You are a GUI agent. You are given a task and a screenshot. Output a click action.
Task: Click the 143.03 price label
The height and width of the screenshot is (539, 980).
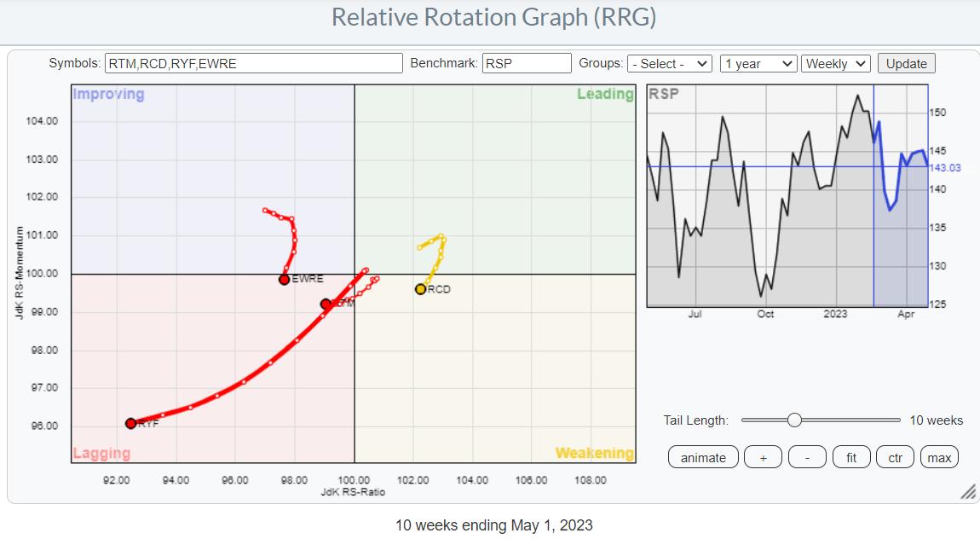[x=945, y=168]
